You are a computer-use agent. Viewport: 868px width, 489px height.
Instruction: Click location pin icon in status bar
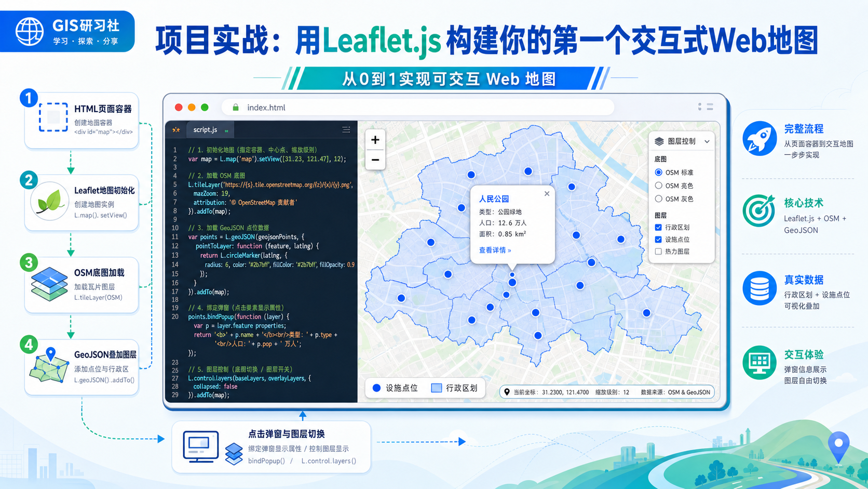tap(507, 392)
